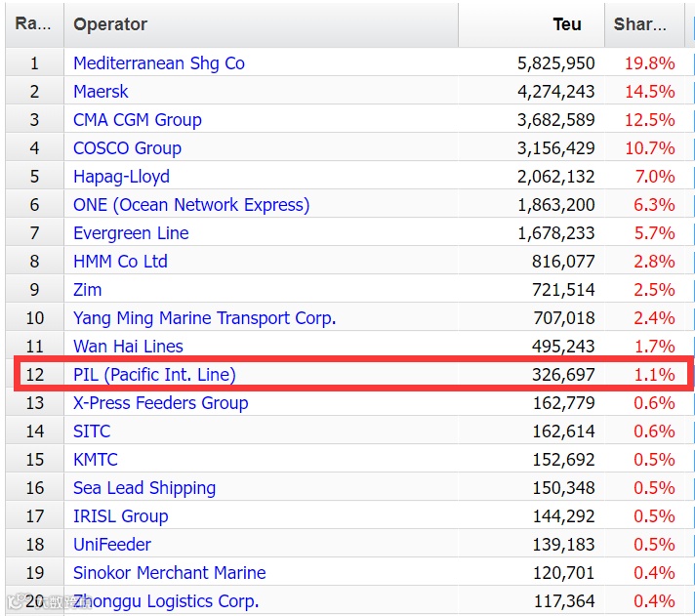Viewport: 695px width, 616px height.
Task: Click the truncated Share column header
Action: click(644, 24)
